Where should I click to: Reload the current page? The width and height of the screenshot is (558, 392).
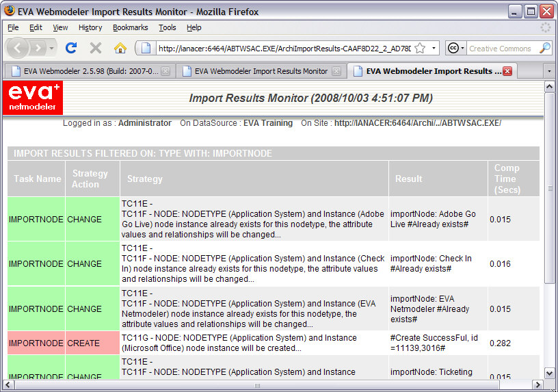point(71,48)
